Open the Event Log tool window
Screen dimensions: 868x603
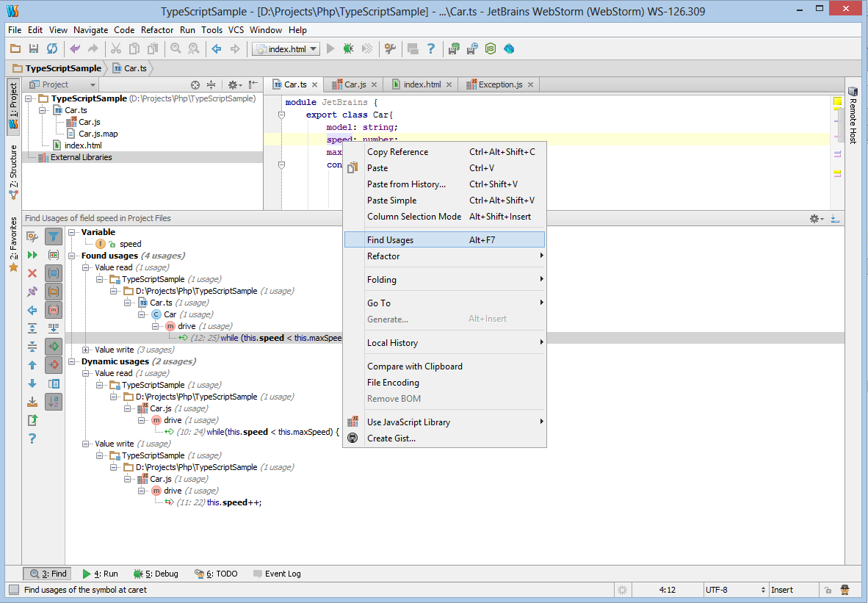point(277,574)
